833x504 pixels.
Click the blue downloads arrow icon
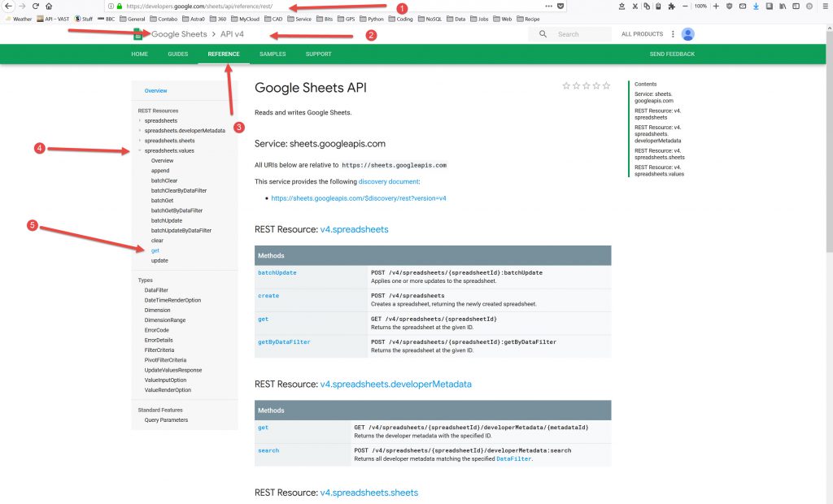[x=756, y=6]
